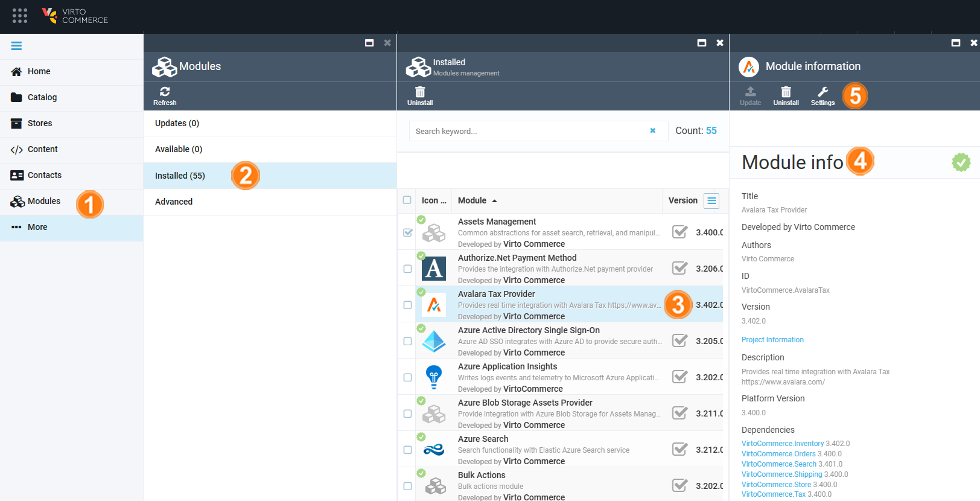Check Authorize.Net Payment Method row checkbox

[x=407, y=269]
